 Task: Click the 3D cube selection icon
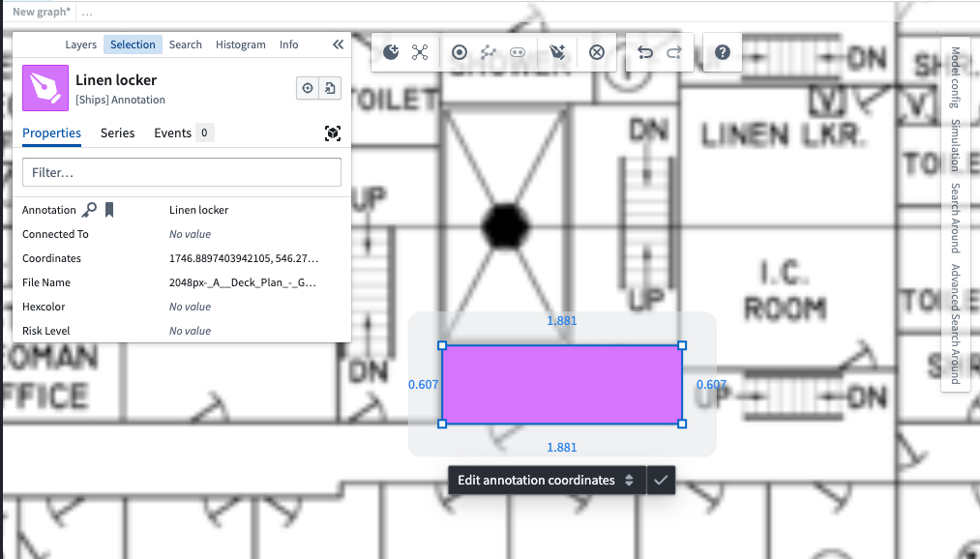[333, 132]
